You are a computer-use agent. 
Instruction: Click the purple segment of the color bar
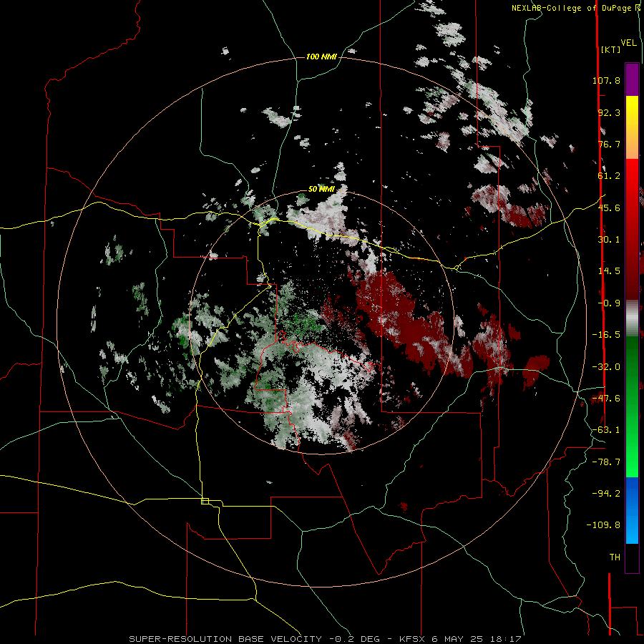pyautogui.click(x=632, y=79)
